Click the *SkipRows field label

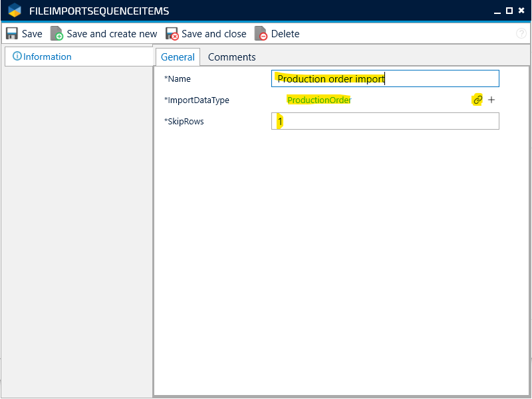184,121
